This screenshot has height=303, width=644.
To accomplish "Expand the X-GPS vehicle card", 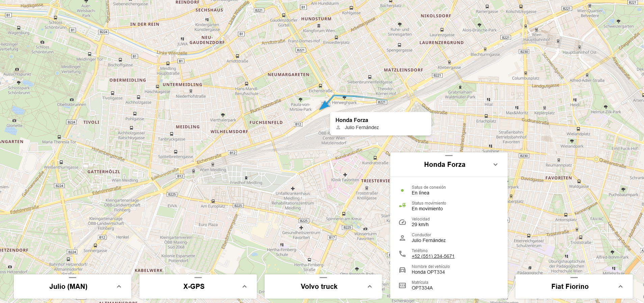I will 244,286.
